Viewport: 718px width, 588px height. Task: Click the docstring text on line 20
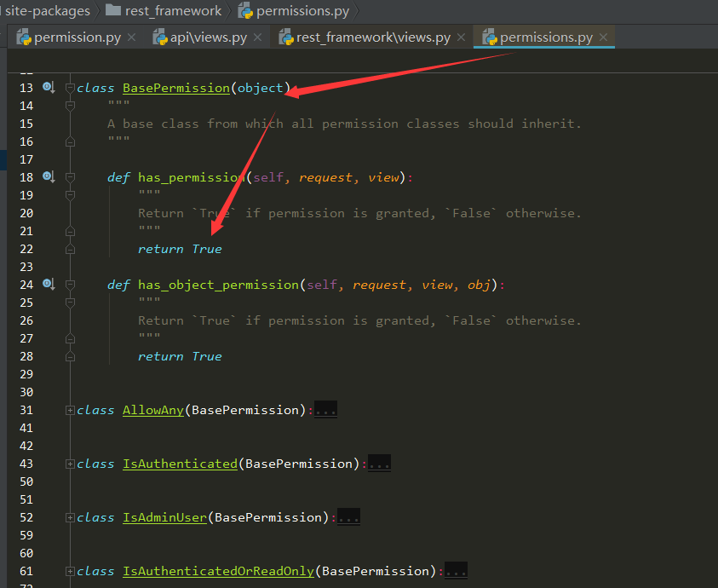click(359, 213)
